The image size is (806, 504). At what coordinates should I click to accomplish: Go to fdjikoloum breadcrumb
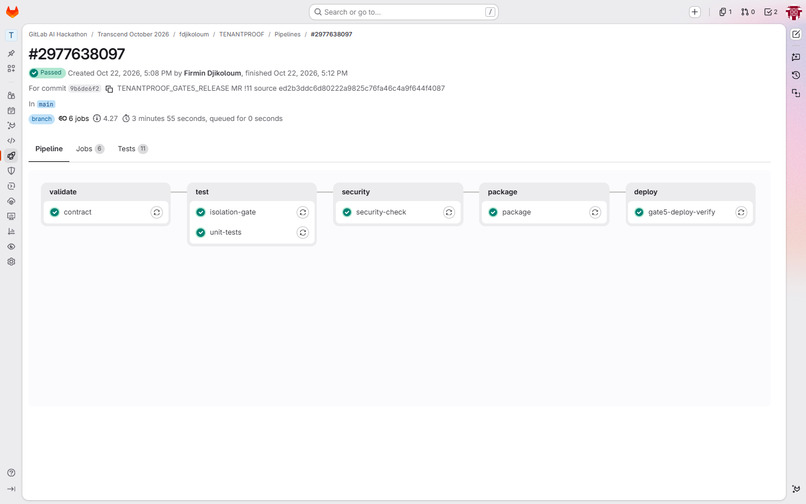pos(194,34)
